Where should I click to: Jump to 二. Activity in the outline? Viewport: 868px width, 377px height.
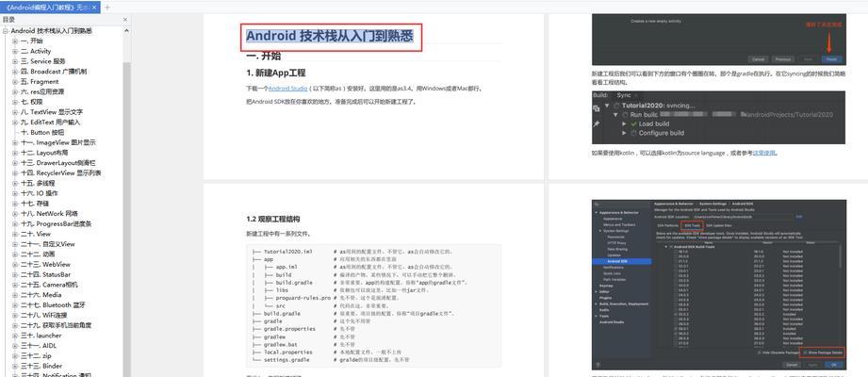(36, 52)
